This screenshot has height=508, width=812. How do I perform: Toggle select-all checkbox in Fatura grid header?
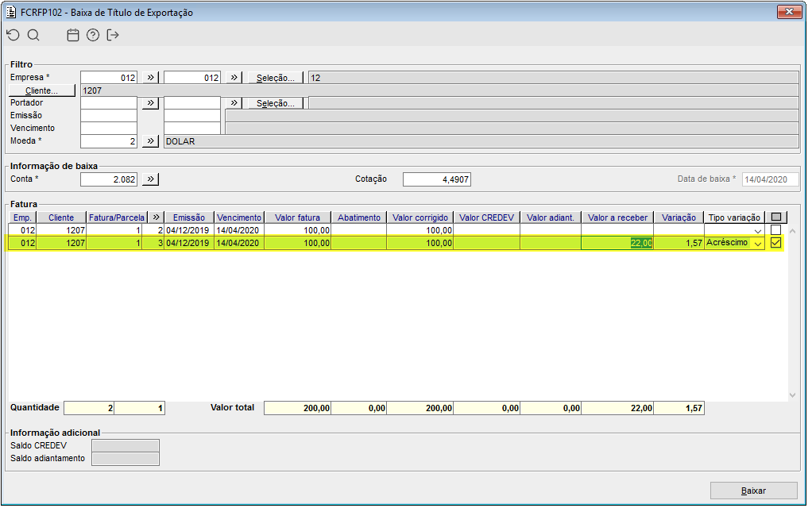775,217
